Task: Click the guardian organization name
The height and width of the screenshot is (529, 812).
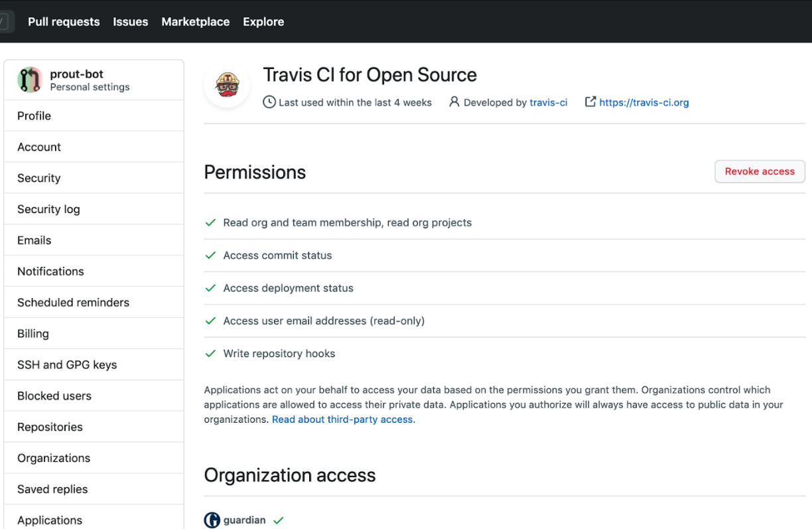Action: tap(245, 520)
